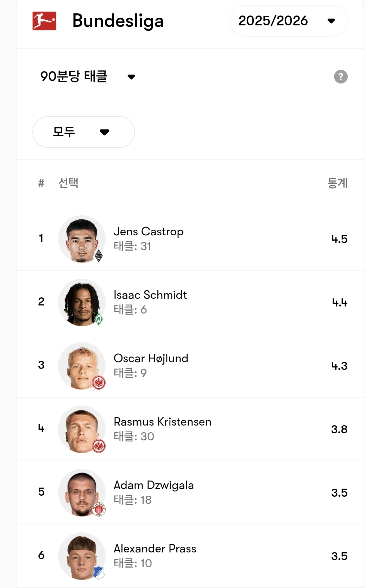The width and height of the screenshot is (365, 588).
Task: Select Oscar Højlund's name link
Action: (x=151, y=358)
